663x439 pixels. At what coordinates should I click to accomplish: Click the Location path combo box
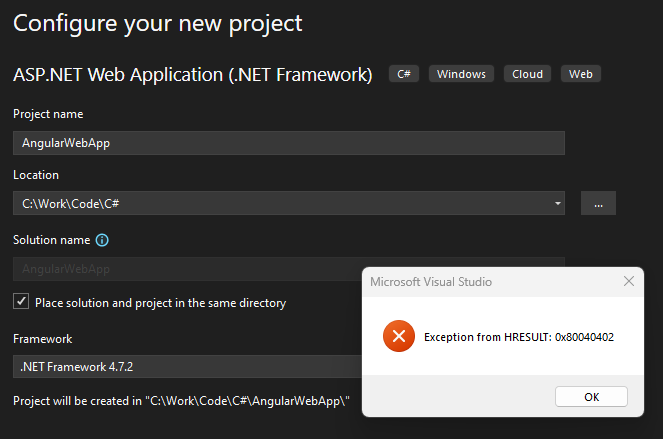pyautogui.click(x=289, y=203)
